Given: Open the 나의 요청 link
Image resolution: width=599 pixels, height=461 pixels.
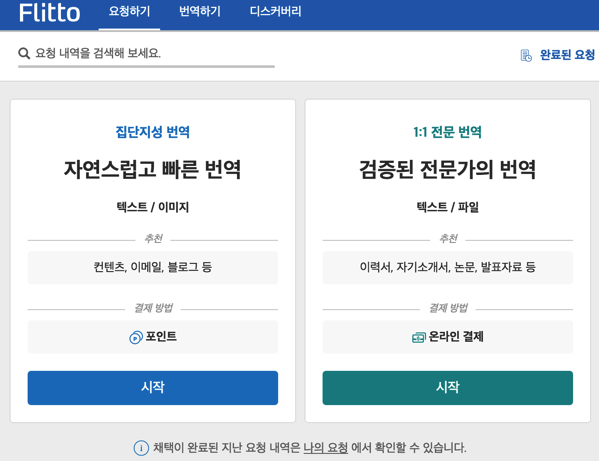Looking at the screenshot, I should 325,448.
